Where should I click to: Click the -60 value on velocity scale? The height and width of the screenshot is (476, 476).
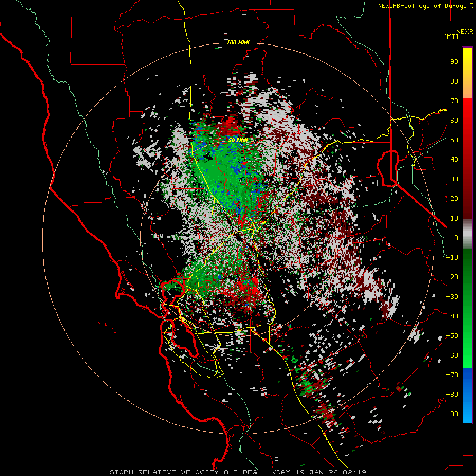click(x=452, y=355)
